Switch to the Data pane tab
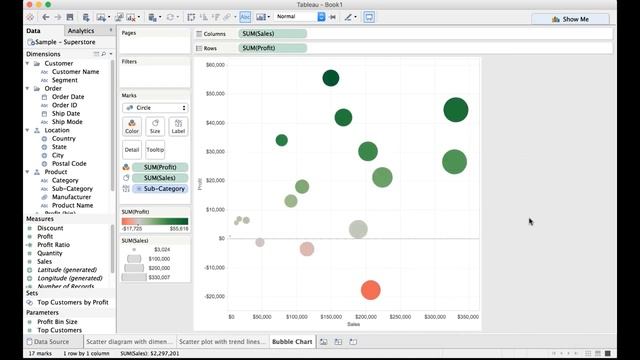This screenshot has height=360, width=640. coord(33,31)
